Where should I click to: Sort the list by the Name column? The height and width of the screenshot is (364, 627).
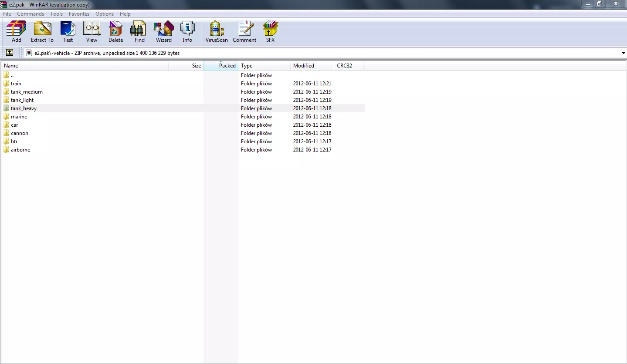point(85,66)
